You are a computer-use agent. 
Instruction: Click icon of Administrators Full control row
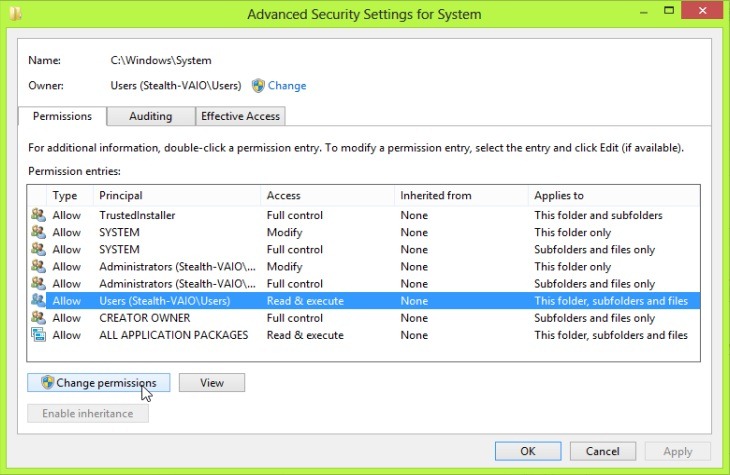38,284
